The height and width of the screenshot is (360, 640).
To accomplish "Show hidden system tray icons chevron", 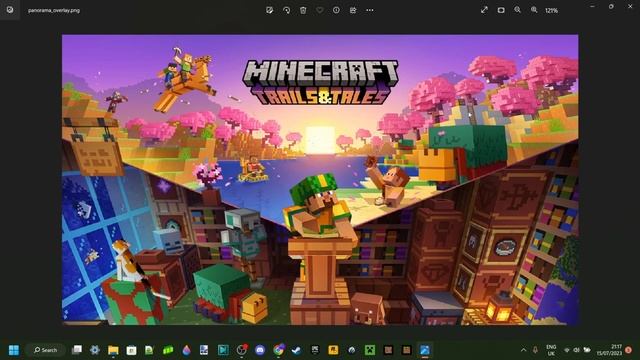I will coord(523,350).
